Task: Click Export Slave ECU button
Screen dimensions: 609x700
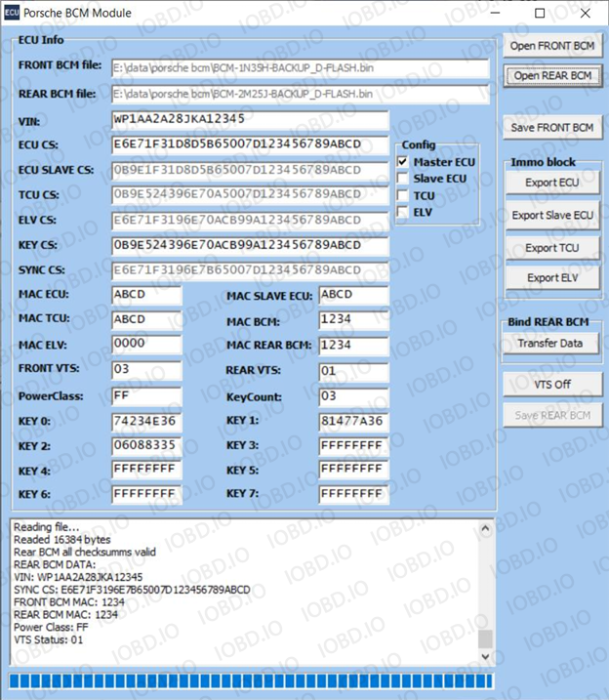Action: pos(552,215)
